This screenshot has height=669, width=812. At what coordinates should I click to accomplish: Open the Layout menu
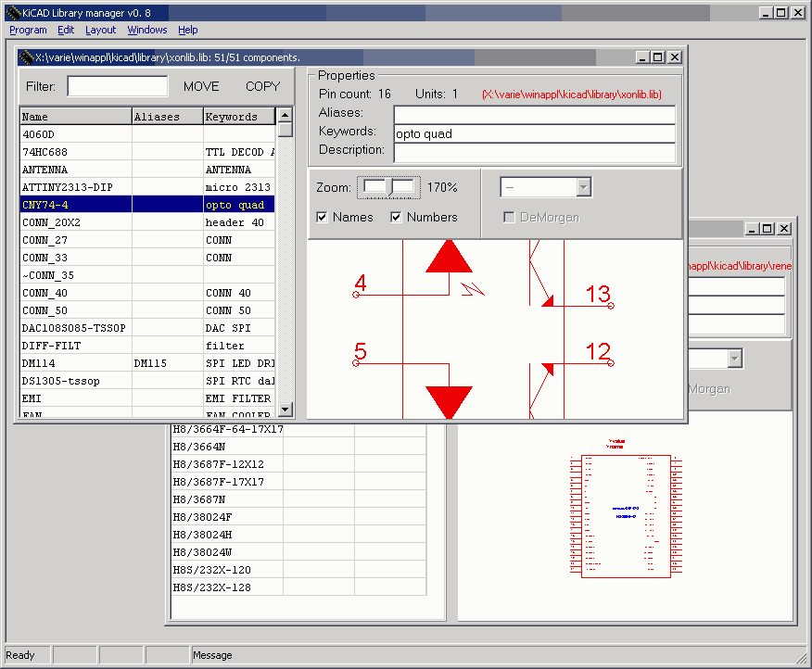pos(100,30)
